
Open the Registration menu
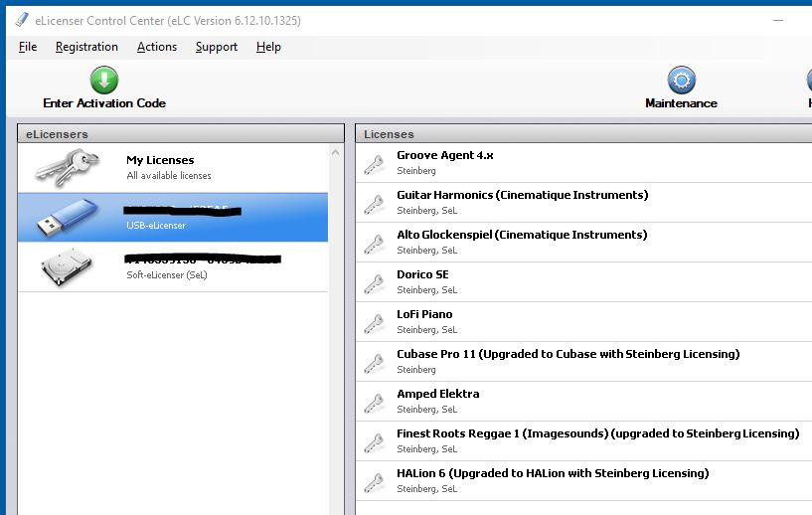(86, 47)
